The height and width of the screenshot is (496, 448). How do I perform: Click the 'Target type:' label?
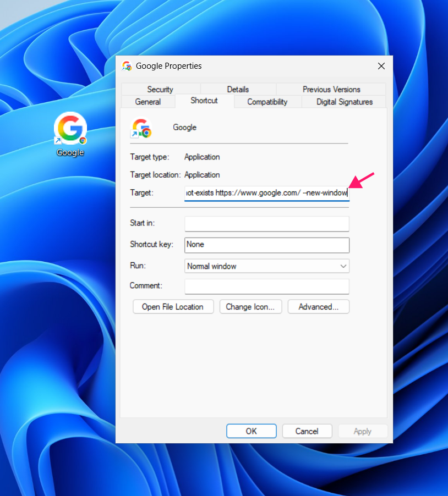(x=150, y=157)
